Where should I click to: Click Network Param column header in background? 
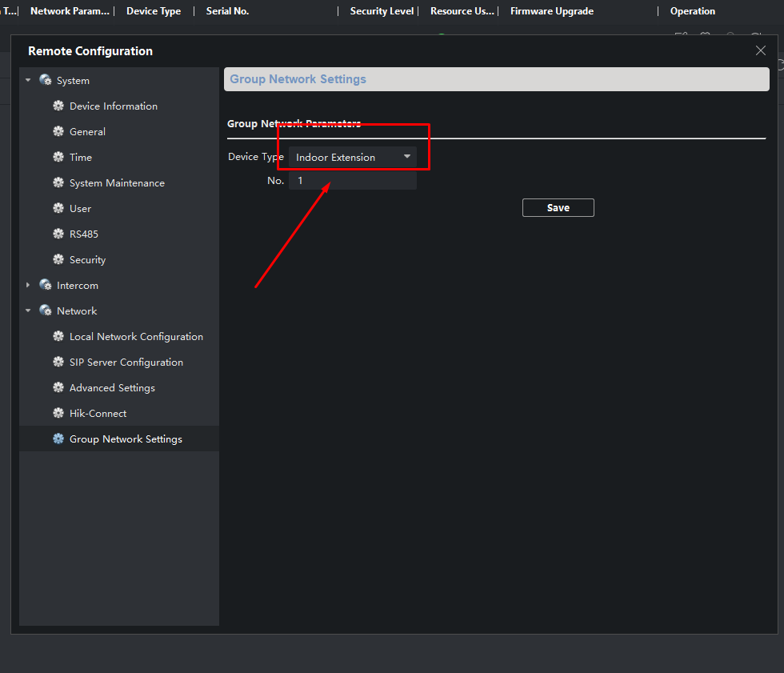click(x=70, y=11)
